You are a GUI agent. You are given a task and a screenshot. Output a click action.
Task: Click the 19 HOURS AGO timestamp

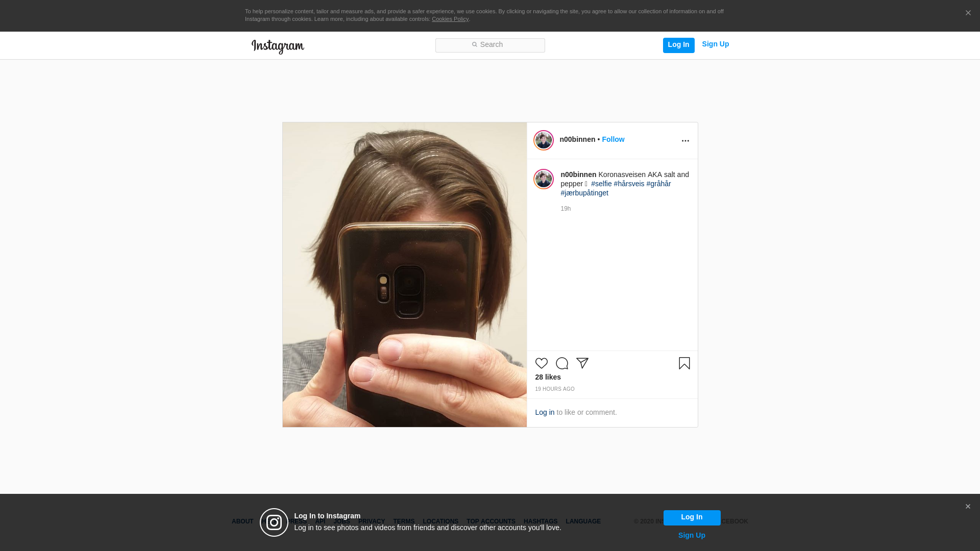click(555, 389)
